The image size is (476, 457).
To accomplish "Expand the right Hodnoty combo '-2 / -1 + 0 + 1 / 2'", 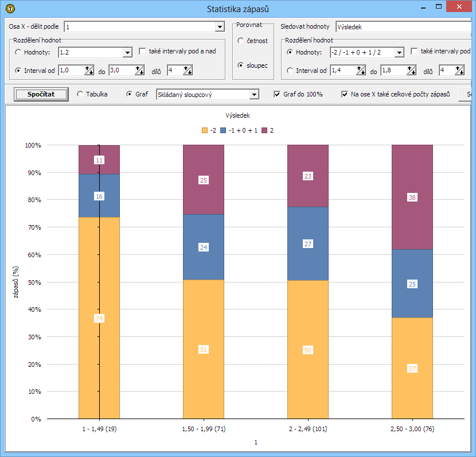I will coord(400,53).
